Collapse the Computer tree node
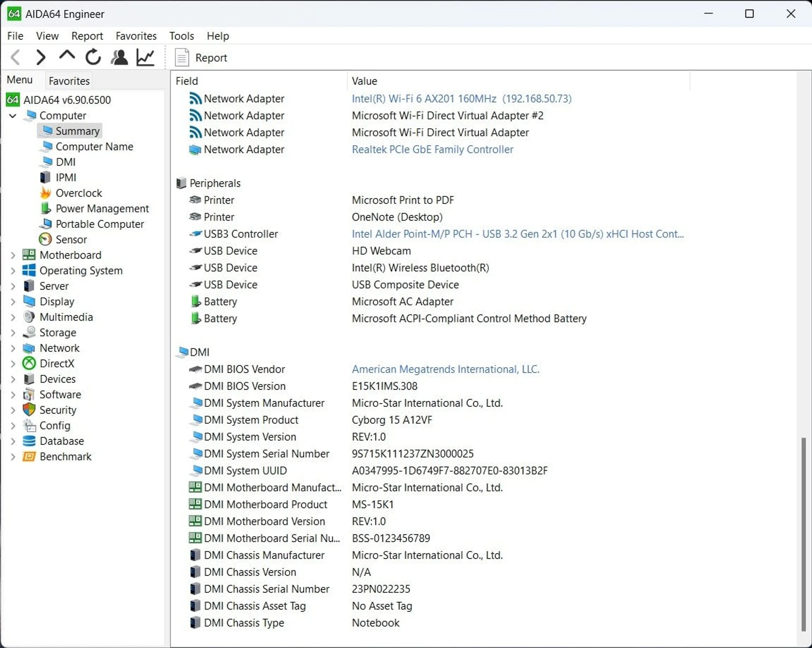This screenshot has width=812, height=648. pyautogui.click(x=13, y=115)
